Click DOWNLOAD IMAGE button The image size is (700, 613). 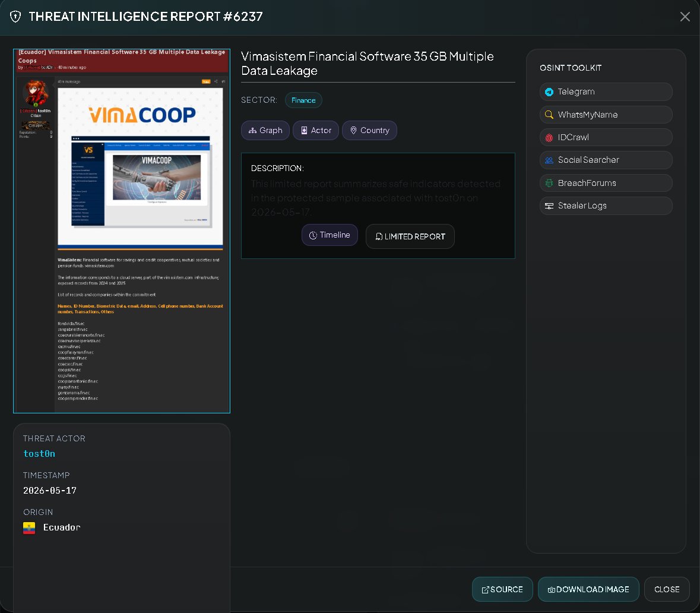pyautogui.click(x=588, y=589)
